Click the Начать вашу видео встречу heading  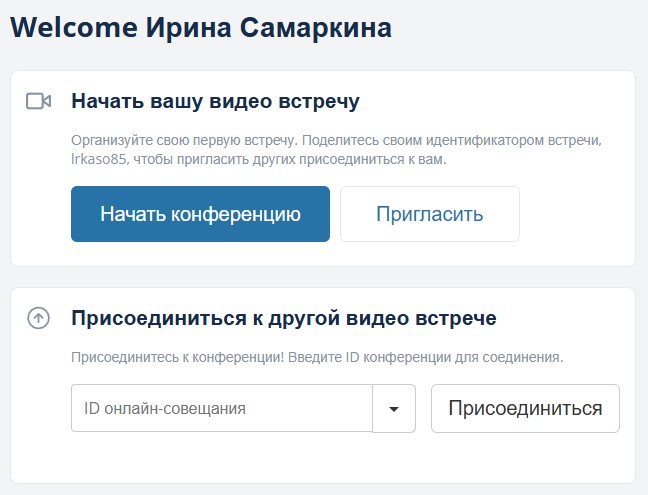(x=215, y=101)
